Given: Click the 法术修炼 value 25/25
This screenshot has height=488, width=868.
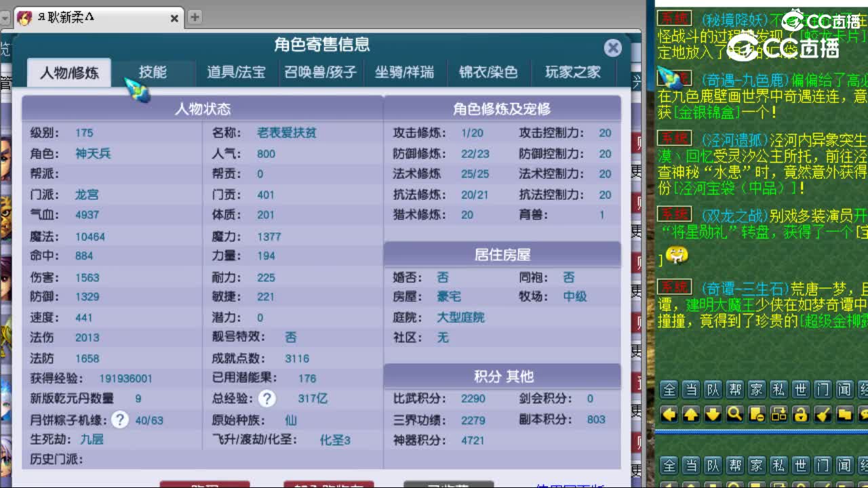Looking at the screenshot, I should tap(475, 174).
